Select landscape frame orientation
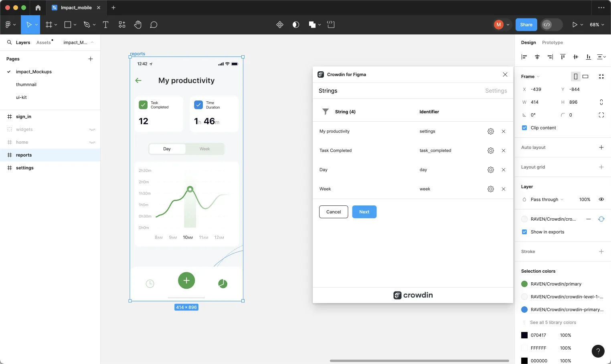 (x=585, y=76)
